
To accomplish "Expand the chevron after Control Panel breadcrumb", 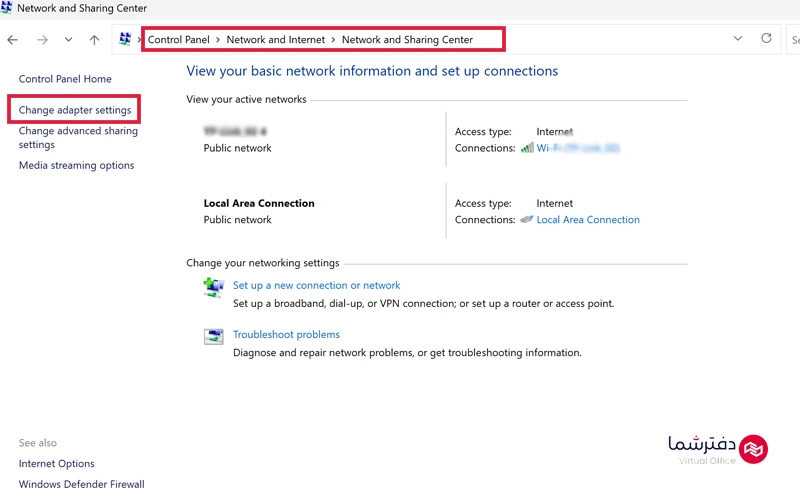I will [216, 40].
